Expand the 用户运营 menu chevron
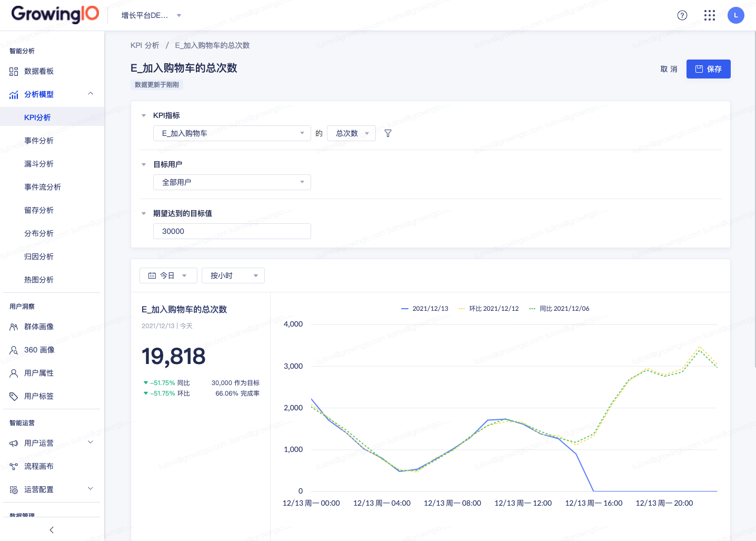The width and height of the screenshot is (756, 541). pyautogui.click(x=91, y=442)
